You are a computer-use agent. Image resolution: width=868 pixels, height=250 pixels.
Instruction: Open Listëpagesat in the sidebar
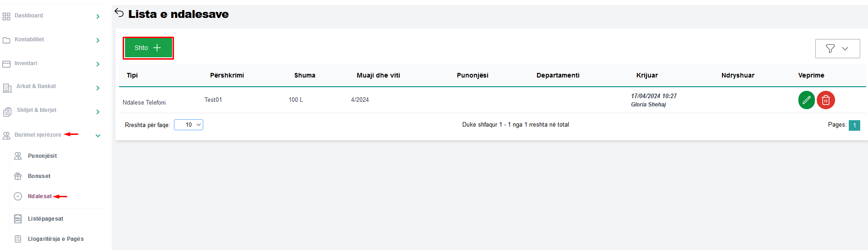tap(45, 219)
